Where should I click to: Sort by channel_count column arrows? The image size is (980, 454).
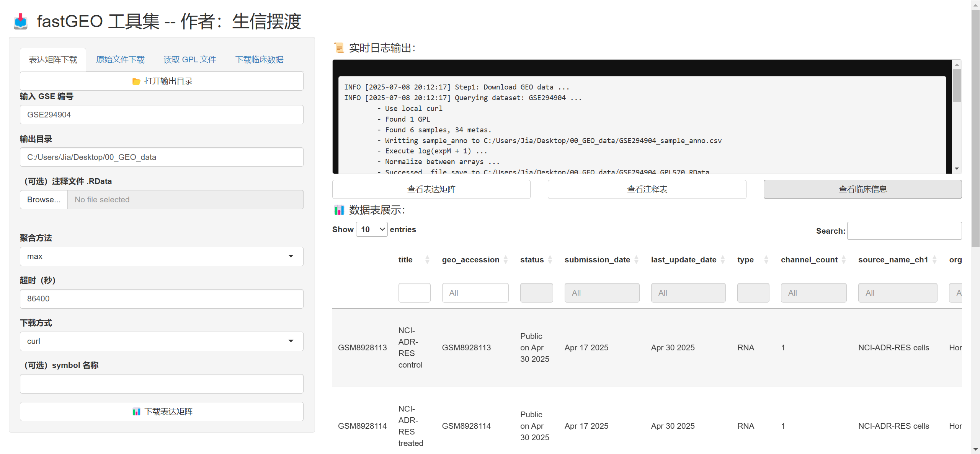pos(844,260)
